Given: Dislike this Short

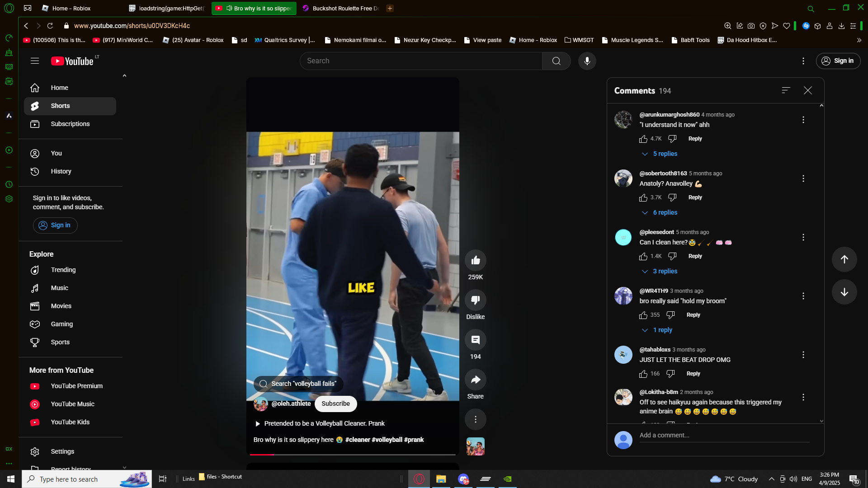Looking at the screenshot, I should [476, 300].
